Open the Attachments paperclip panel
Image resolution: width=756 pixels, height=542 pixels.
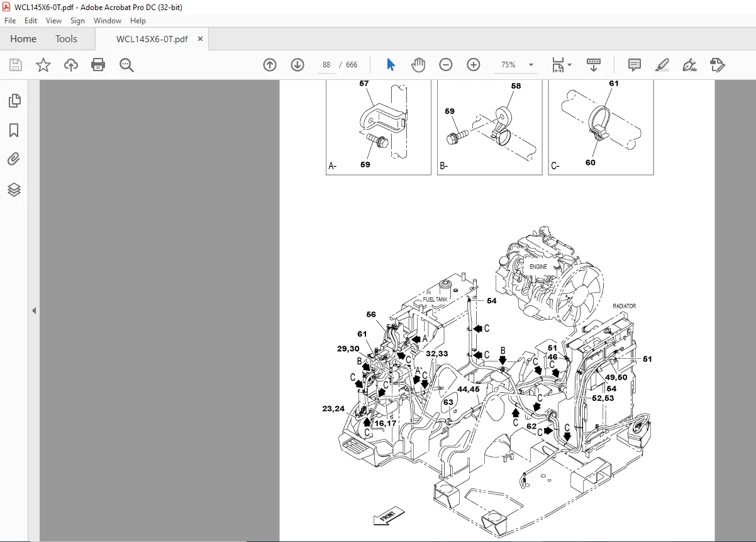click(x=14, y=159)
